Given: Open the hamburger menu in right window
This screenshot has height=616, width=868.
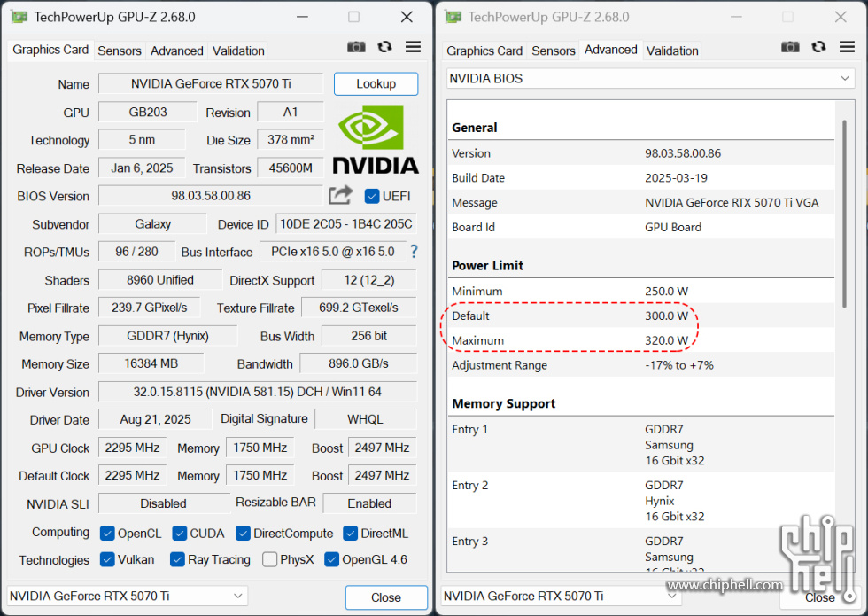Looking at the screenshot, I should [847, 47].
